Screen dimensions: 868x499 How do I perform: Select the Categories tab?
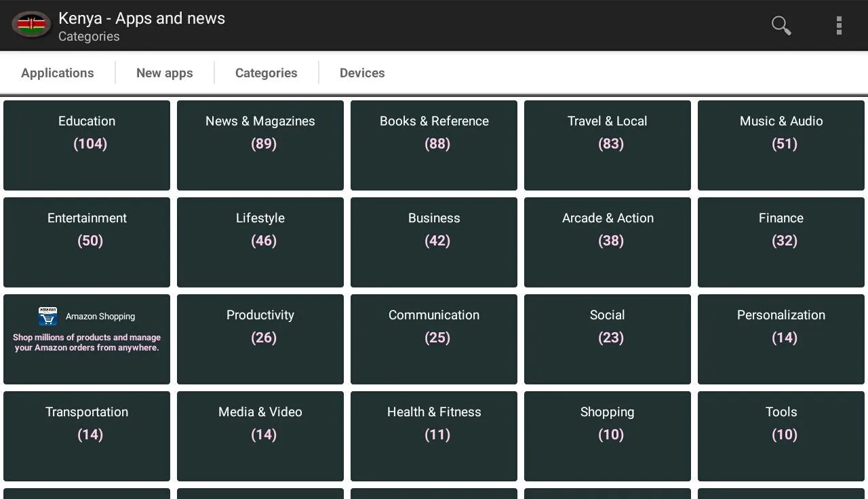tap(267, 73)
